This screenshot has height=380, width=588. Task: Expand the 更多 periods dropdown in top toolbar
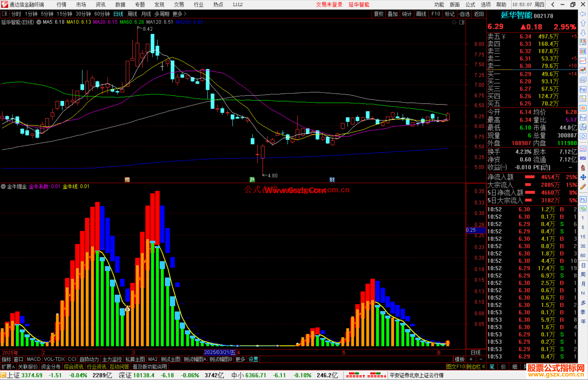(x=179, y=14)
